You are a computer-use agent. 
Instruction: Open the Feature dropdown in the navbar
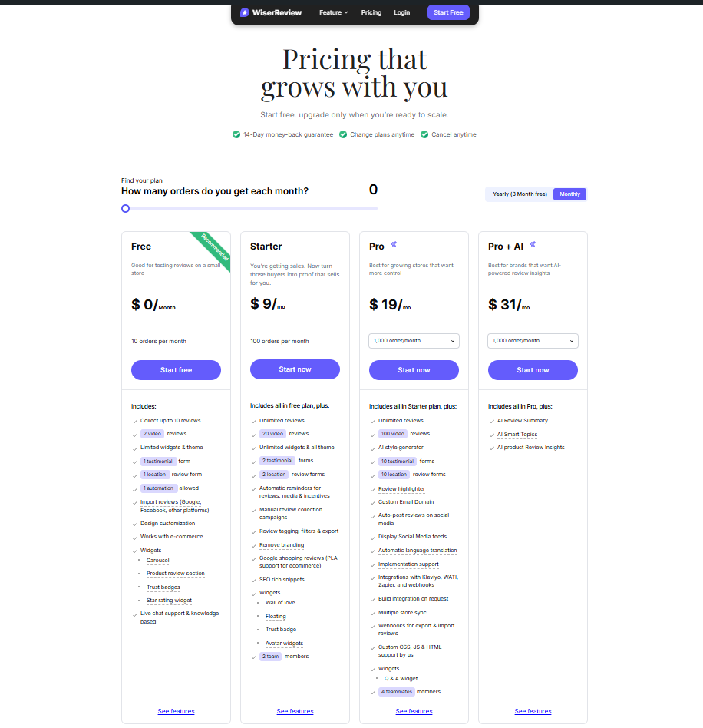tap(333, 12)
